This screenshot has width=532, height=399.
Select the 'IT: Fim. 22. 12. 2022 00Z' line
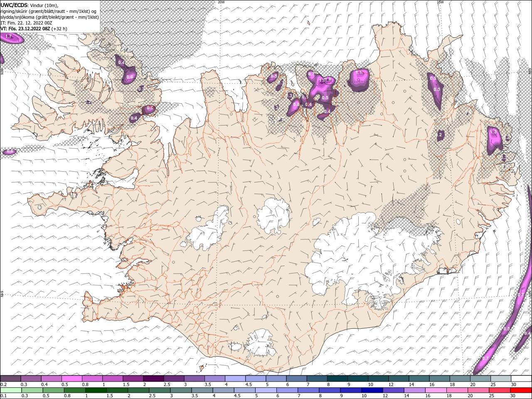(x=27, y=23)
